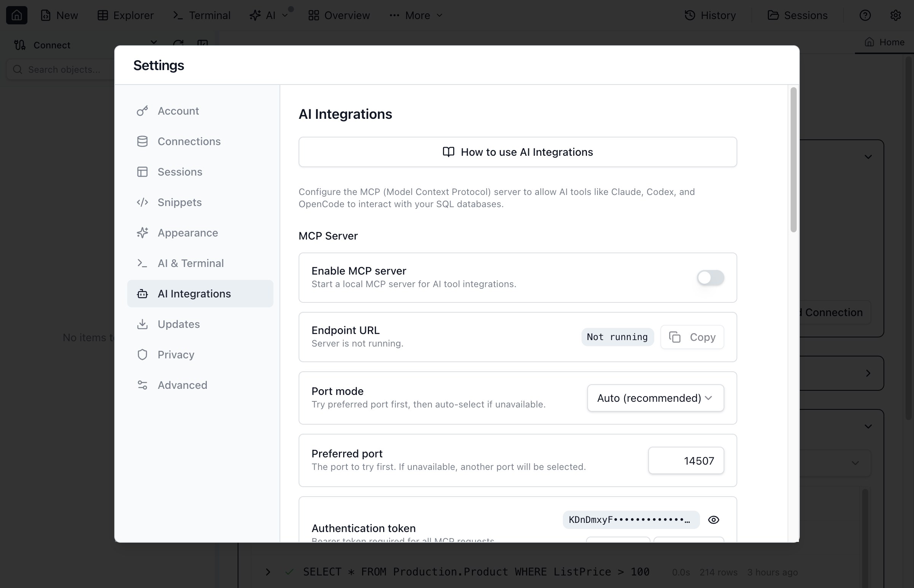The image size is (914, 588).
Task: Open the Port mode dropdown
Action: 654,398
